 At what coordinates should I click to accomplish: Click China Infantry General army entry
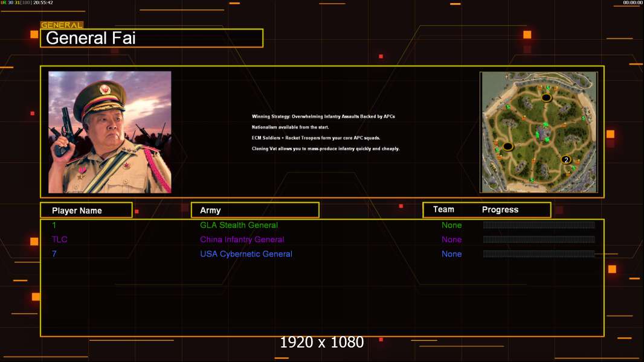click(x=242, y=240)
